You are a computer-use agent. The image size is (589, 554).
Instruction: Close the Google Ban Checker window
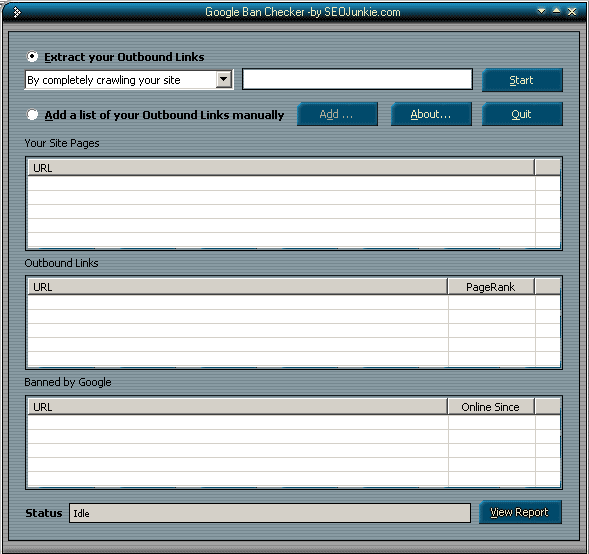(x=572, y=12)
